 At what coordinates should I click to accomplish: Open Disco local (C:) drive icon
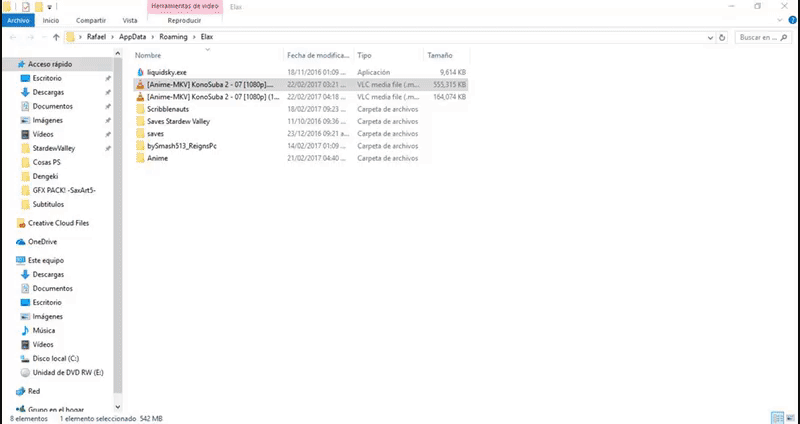point(25,359)
